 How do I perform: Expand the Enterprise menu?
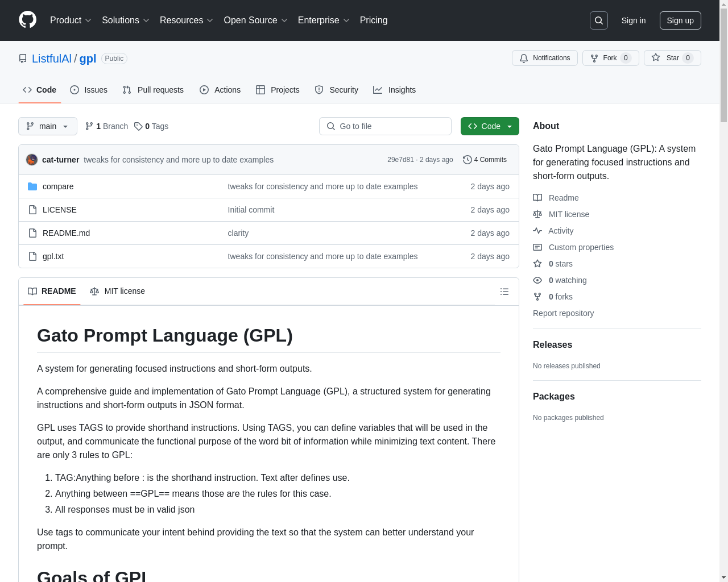tap(324, 20)
